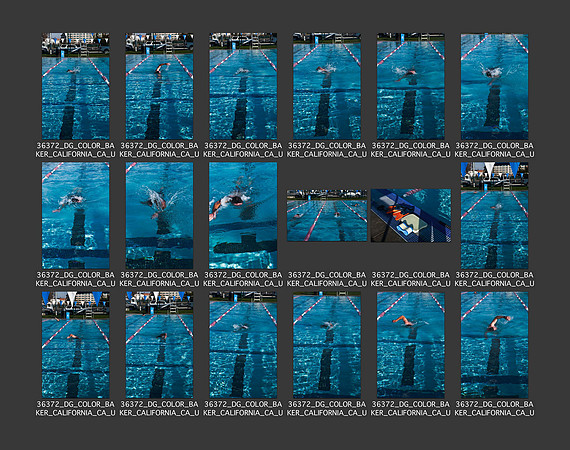Click the filename label under the kickboard photo
The image size is (570, 450).
click(411, 279)
